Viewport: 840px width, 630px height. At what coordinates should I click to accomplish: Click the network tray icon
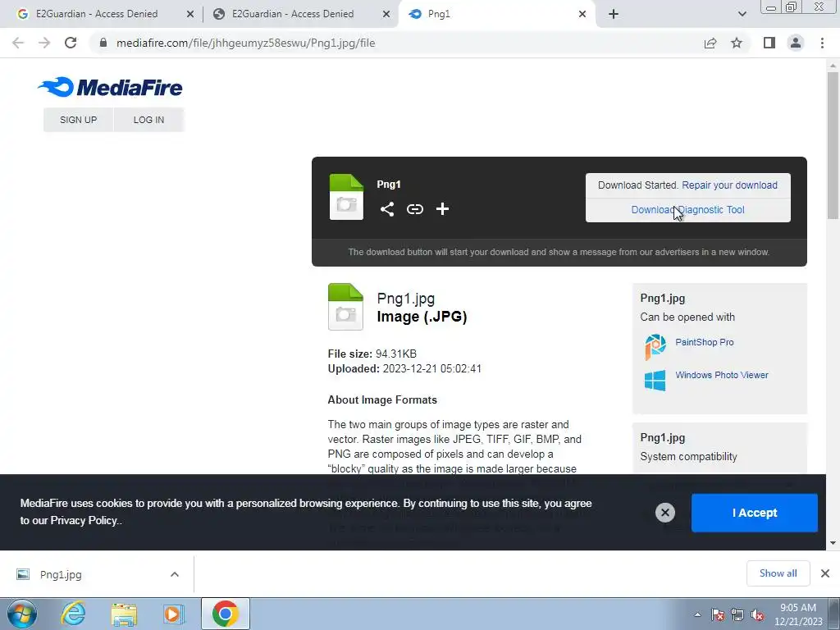(737, 614)
